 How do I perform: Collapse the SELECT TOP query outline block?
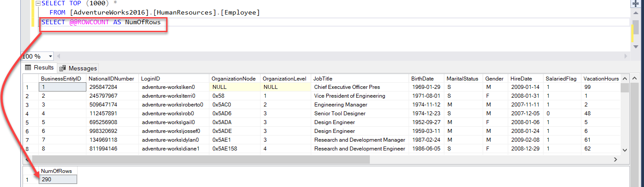37,4
